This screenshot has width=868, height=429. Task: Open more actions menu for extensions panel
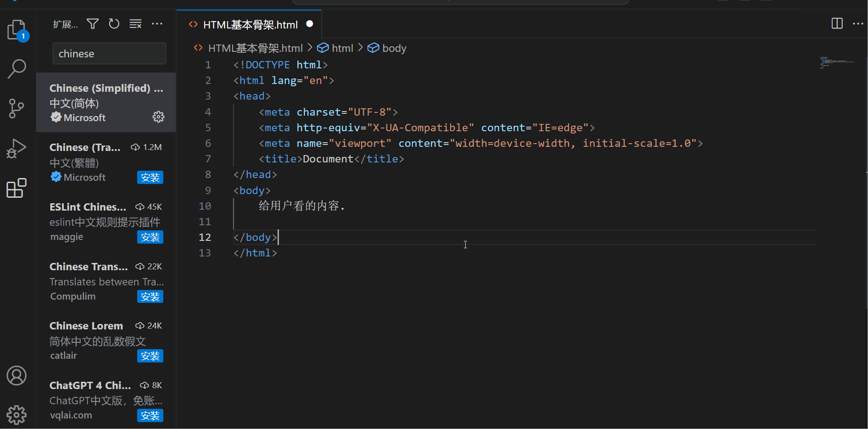[x=157, y=23]
